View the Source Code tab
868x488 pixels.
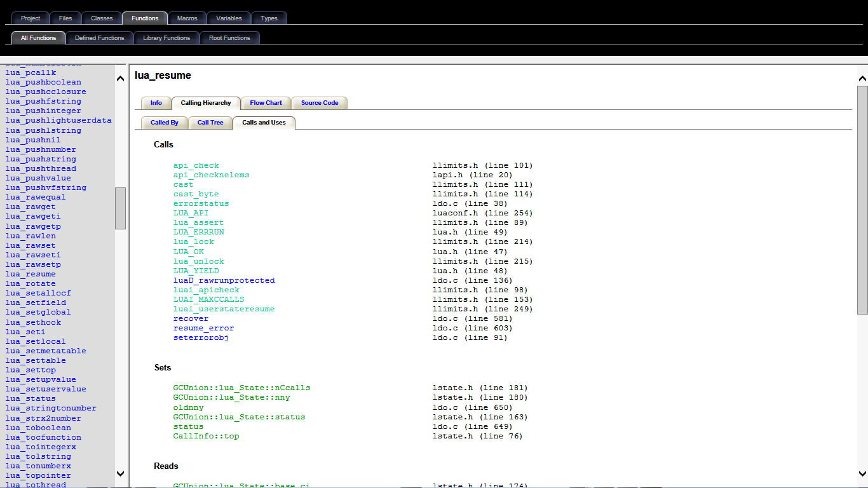coord(320,103)
